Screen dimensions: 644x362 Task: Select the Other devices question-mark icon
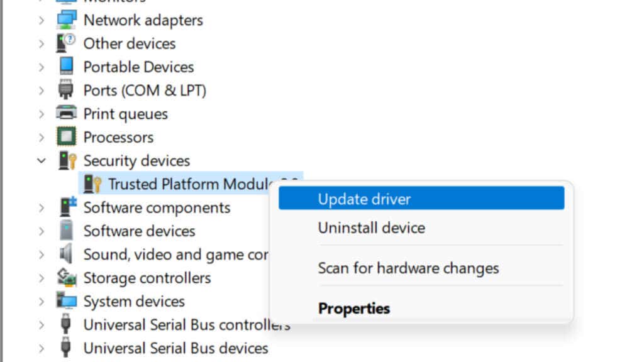click(x=66, y=43)
